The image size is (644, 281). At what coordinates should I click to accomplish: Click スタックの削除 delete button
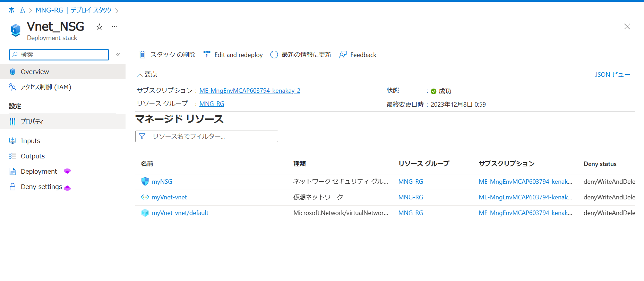coord(167,55)
